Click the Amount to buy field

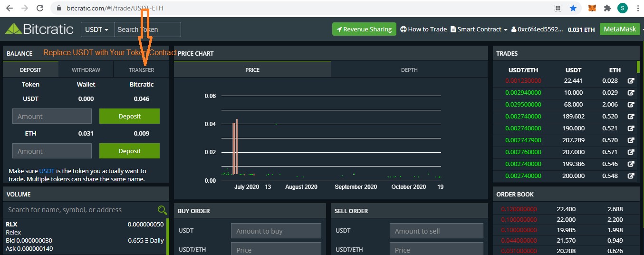tap(276, 231)
